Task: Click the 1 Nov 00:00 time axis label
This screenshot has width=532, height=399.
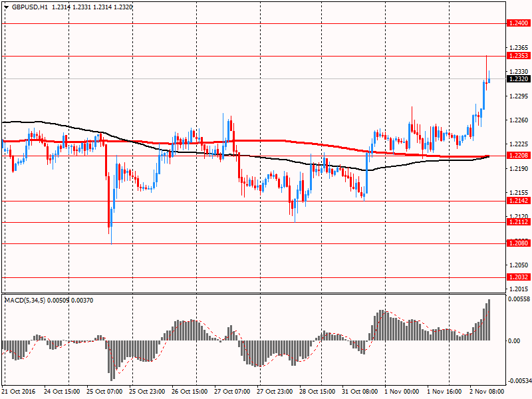Action: tap(402, 392)
